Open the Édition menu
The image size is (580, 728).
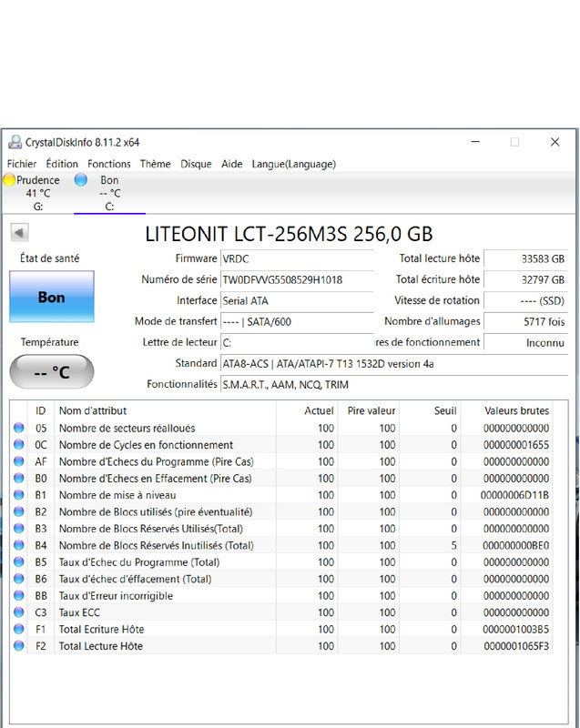click(62, 164)
